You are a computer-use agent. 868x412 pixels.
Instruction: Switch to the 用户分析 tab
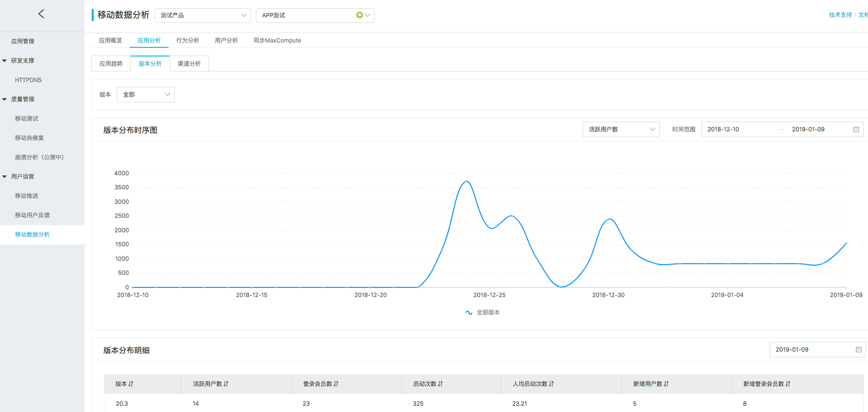click(226, 41)
